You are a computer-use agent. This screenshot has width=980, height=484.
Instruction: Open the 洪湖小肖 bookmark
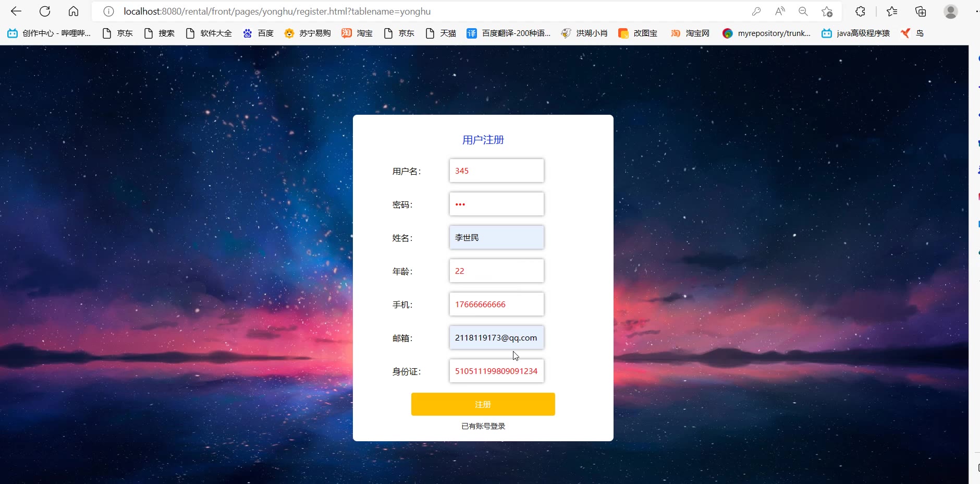pyautogui.click(x=584, y=33)
